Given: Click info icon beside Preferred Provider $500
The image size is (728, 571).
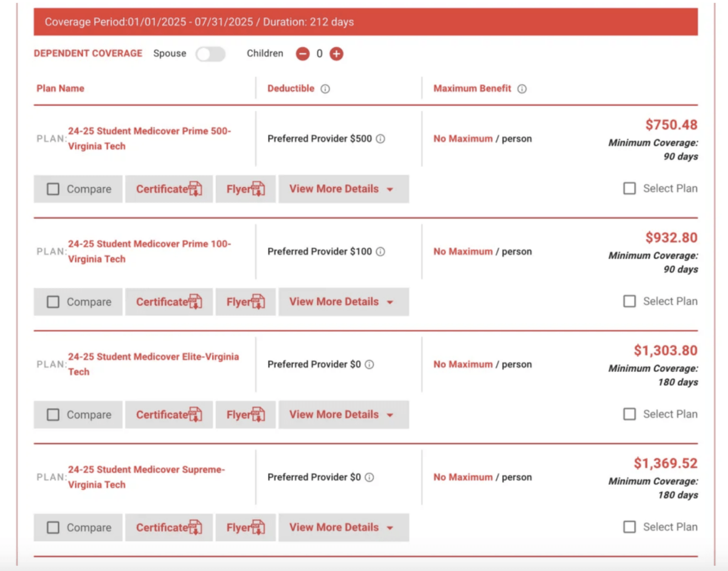Looking at the screenshot, I should tap(380, 139).
